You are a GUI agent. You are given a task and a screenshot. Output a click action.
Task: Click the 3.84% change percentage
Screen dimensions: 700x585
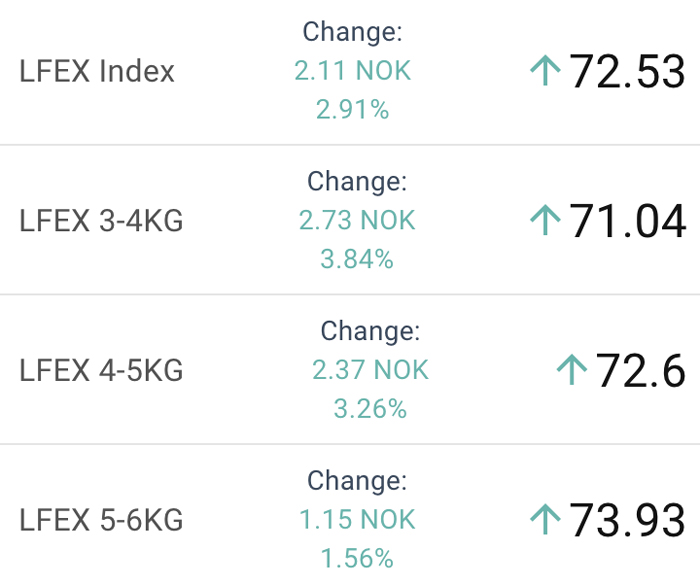[x=357, y=259]
